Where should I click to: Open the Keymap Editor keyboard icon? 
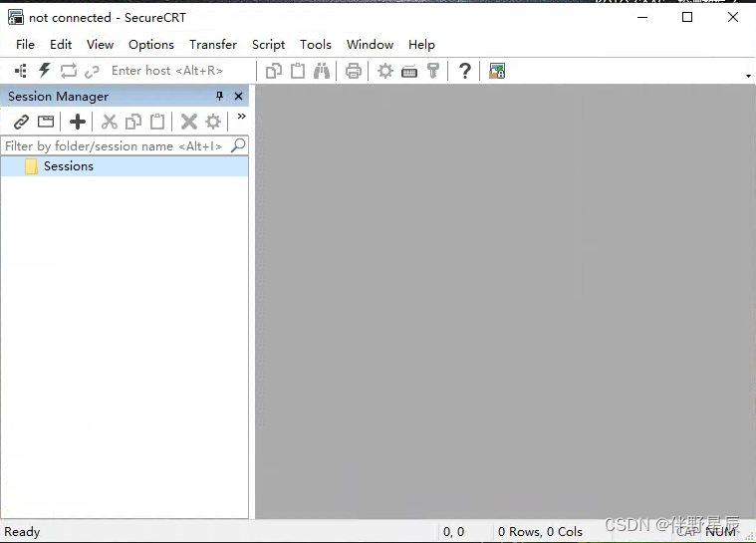(x=409, y=72)
